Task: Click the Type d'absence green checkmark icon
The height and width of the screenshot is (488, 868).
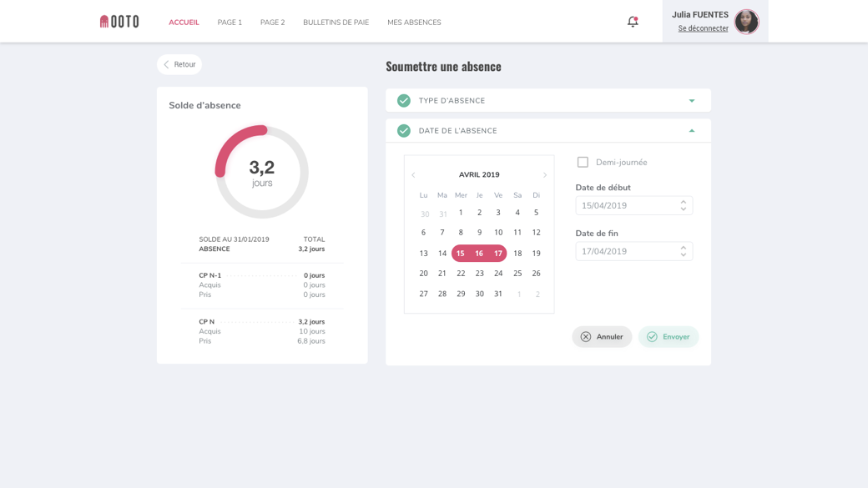Action: [404, 101]
